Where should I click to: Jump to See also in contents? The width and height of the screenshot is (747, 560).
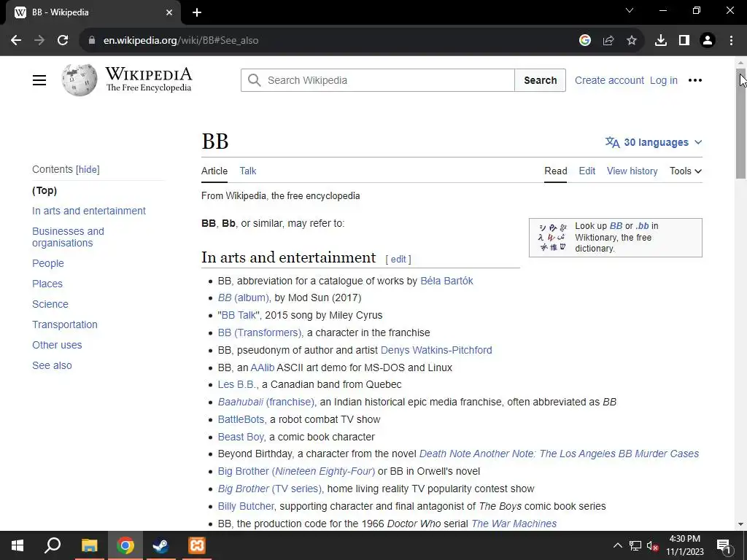(x=52, y=366)
